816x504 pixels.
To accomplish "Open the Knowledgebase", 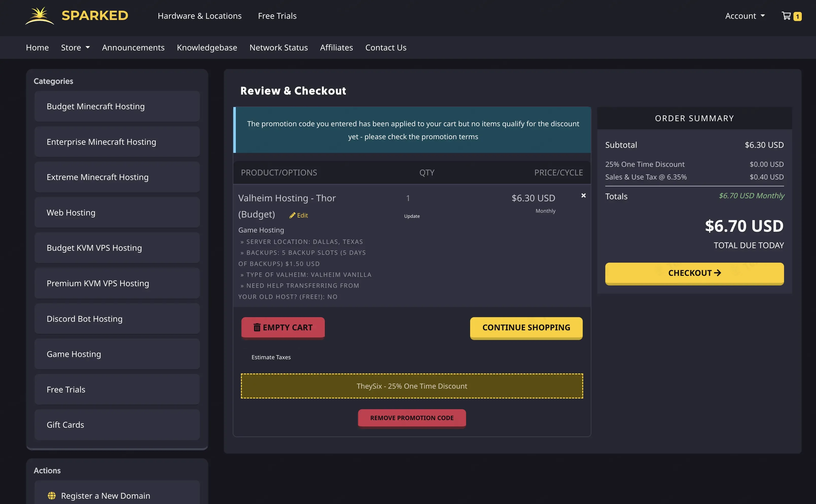I will pyautogui.click(x=207, y=47).
